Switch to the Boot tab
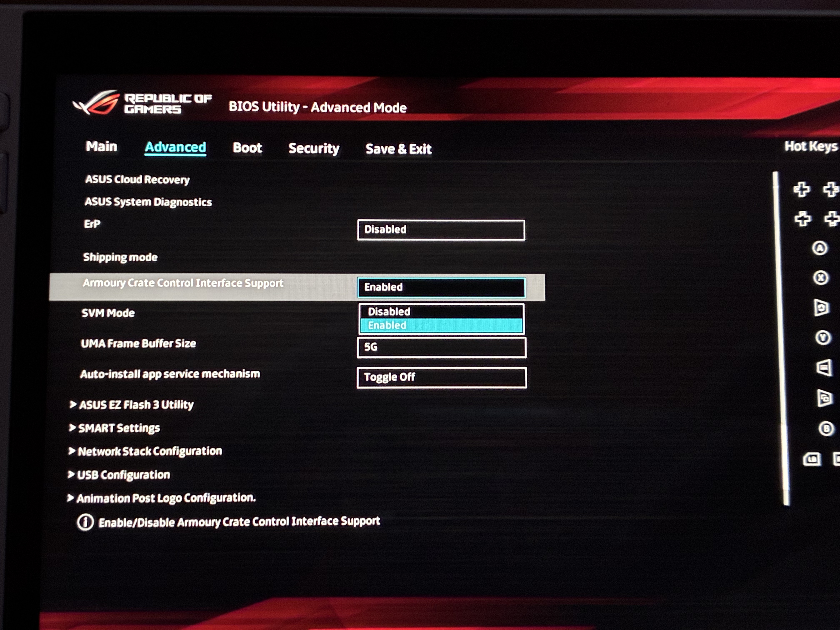The image size is (840, 630). pyautogui.click(x=247, y=148)
